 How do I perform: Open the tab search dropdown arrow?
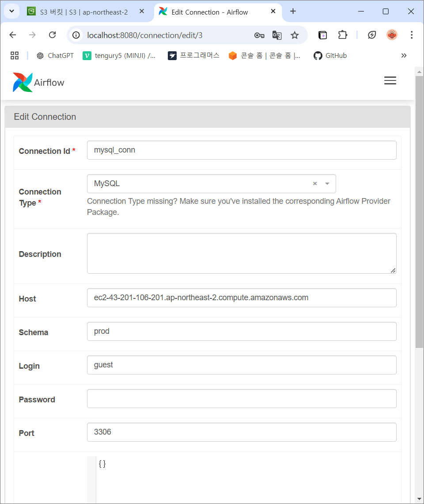(11, 11)
